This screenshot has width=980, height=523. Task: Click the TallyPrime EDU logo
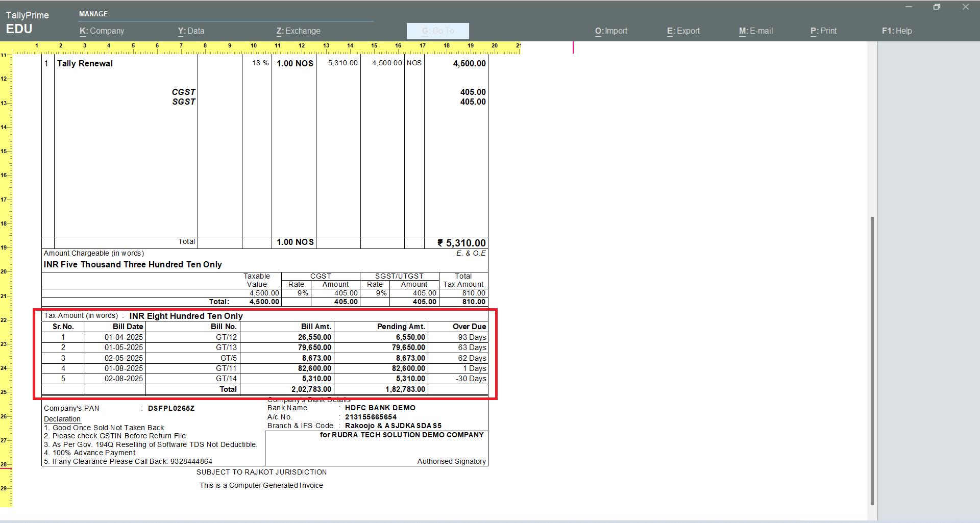pos(27,22)
